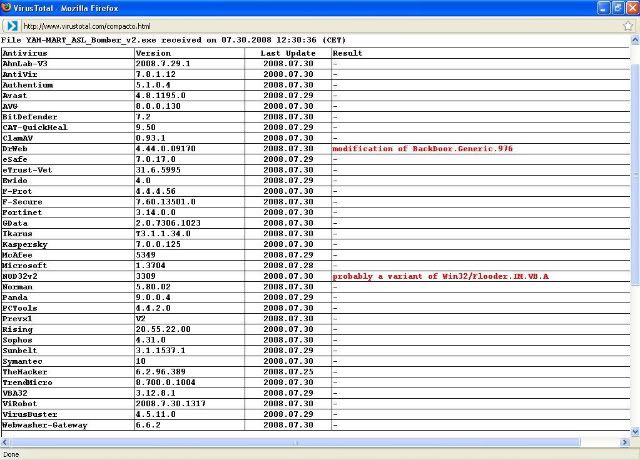This screenshot has width=640, height=460.
Task: Click the 'Ikarus' antivirus cell
Action: [68, 233]
